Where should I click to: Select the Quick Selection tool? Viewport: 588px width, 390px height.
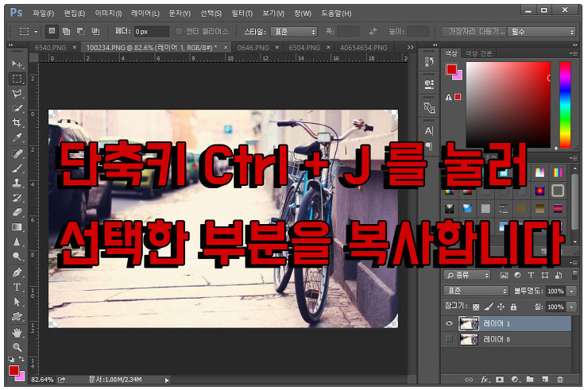[x=17, y=108]
